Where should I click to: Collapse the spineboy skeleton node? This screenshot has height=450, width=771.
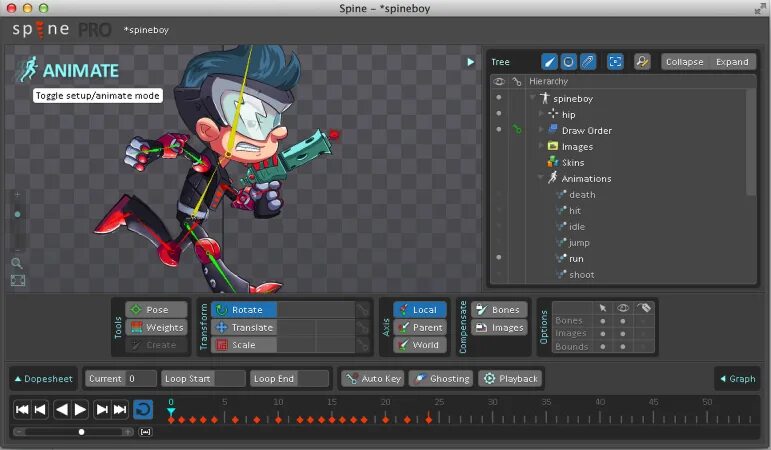pos(533,98)
